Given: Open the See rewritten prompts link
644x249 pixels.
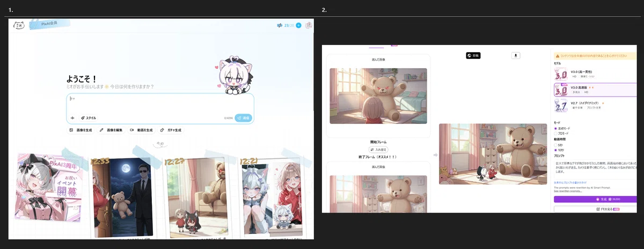Looking at the screenshot, I should (568, 191).
